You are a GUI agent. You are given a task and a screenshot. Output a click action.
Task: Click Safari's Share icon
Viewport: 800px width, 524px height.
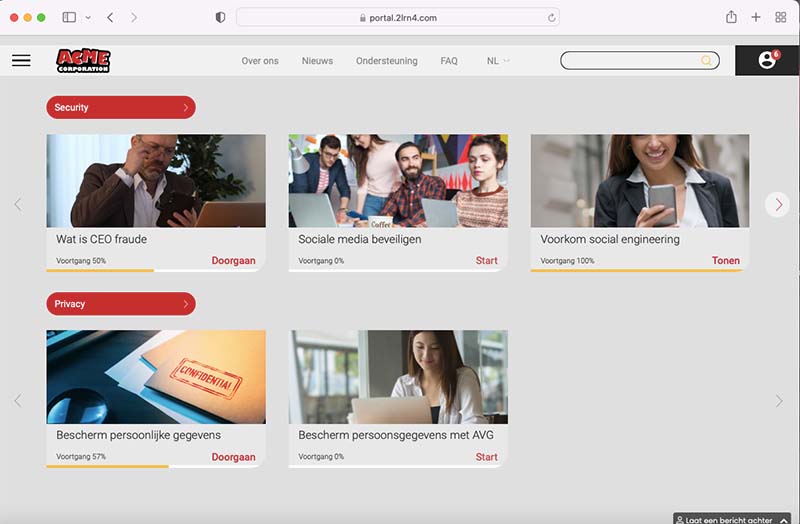click(x=731, y=17)
